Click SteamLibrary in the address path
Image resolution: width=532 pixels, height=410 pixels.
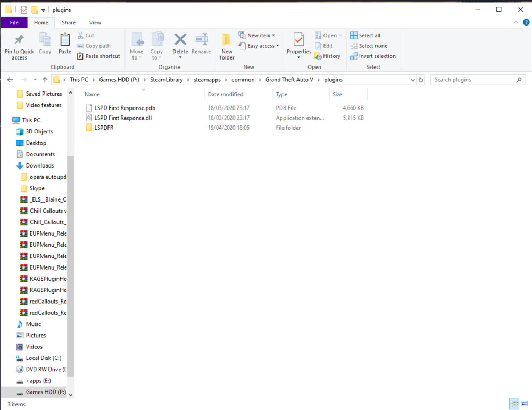[166, 80]
